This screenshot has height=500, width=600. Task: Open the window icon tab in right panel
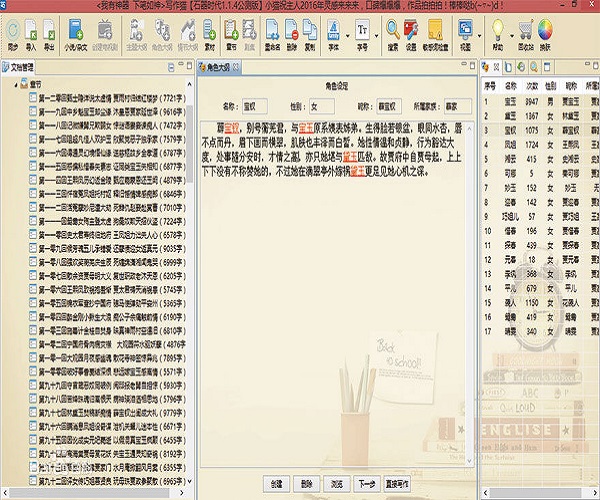point(547,67)
